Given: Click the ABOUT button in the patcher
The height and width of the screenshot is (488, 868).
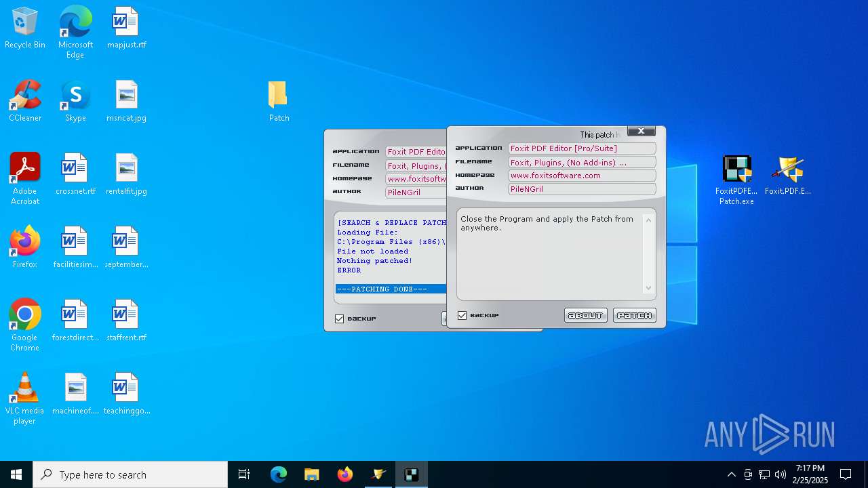Looking at the screenshot, I should tap(586, 315).
